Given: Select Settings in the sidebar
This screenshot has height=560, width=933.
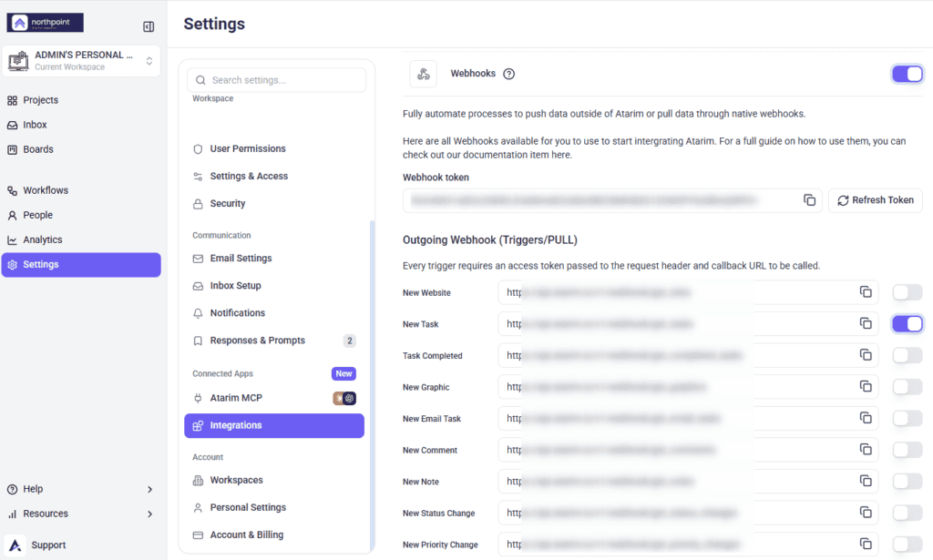Looking at the screenshot, I should 81,265.
